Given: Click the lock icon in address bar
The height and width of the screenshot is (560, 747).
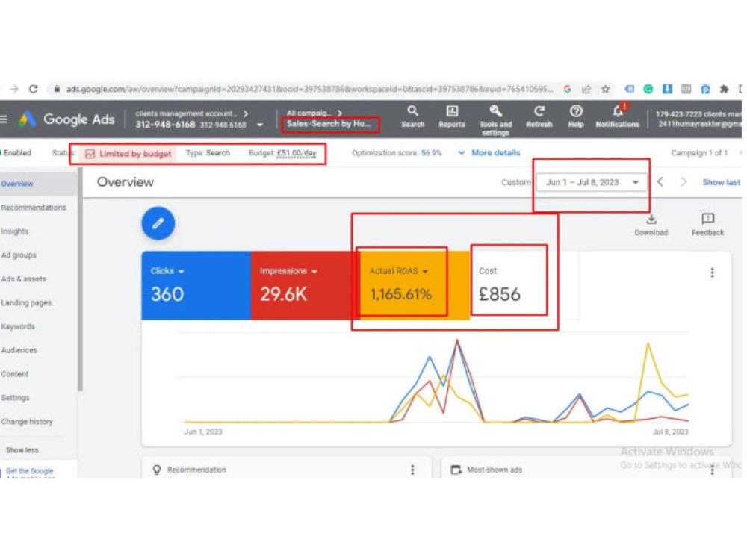Looking at the screenshot, I should click(57, 89).
